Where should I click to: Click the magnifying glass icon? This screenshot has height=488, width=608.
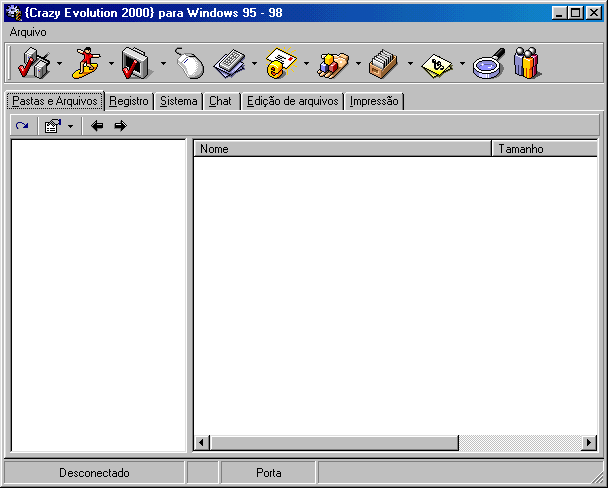[x=488, y=63]
